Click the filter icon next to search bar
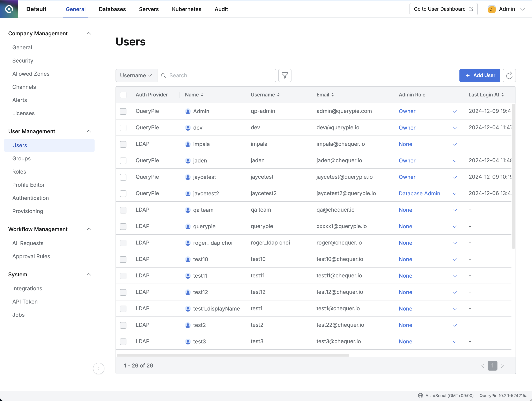Image resolution: width=532 pixels, height=401 pixels. pos(285,75)
